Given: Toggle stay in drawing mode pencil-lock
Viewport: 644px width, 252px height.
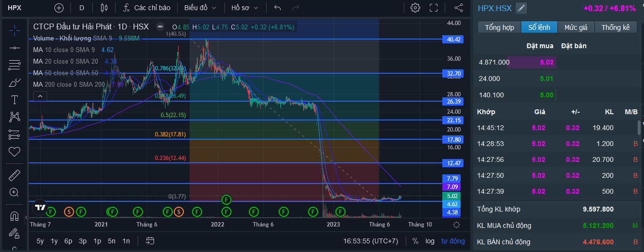Looking at the screenshot, I should [x=14, y=234].
